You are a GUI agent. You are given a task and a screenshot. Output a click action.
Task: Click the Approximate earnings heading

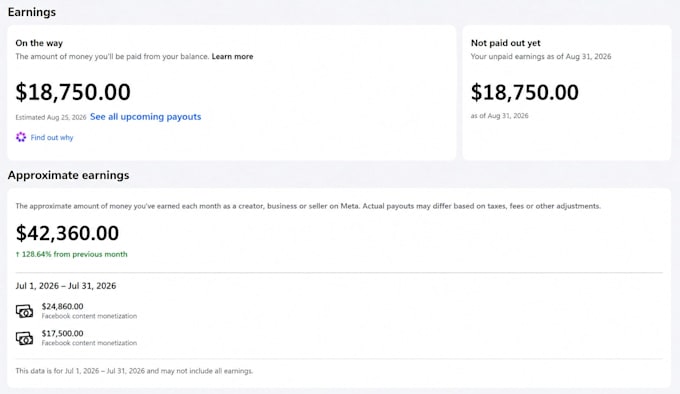click(69, 175)
